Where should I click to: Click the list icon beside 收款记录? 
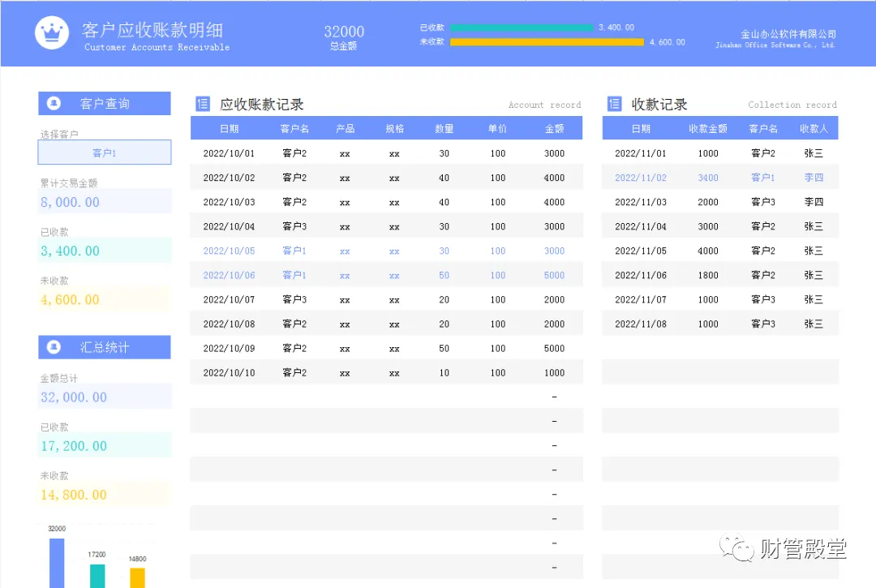coord(614,104)
